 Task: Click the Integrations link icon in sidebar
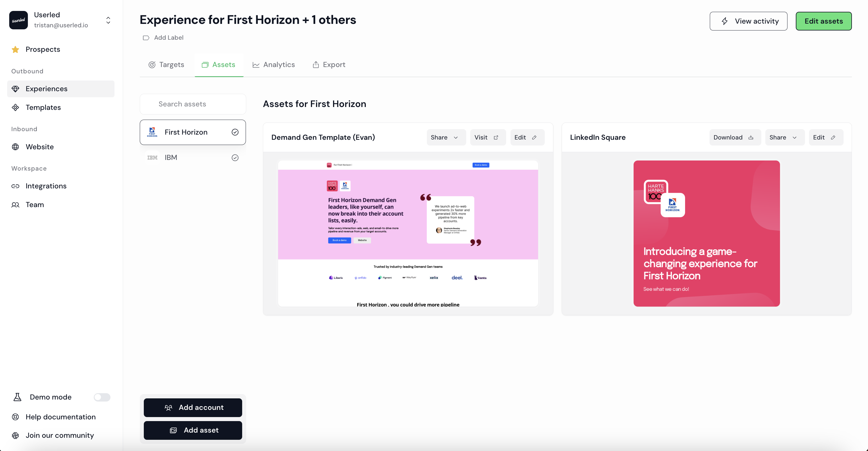15,186
